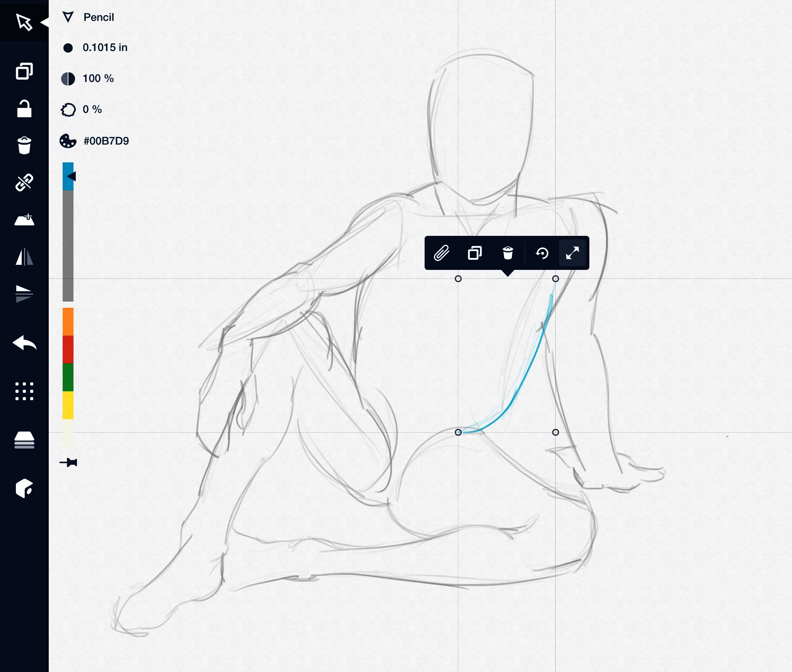Click the add layer icon with plus
This screenshot has width=792, height=672.
24,220
